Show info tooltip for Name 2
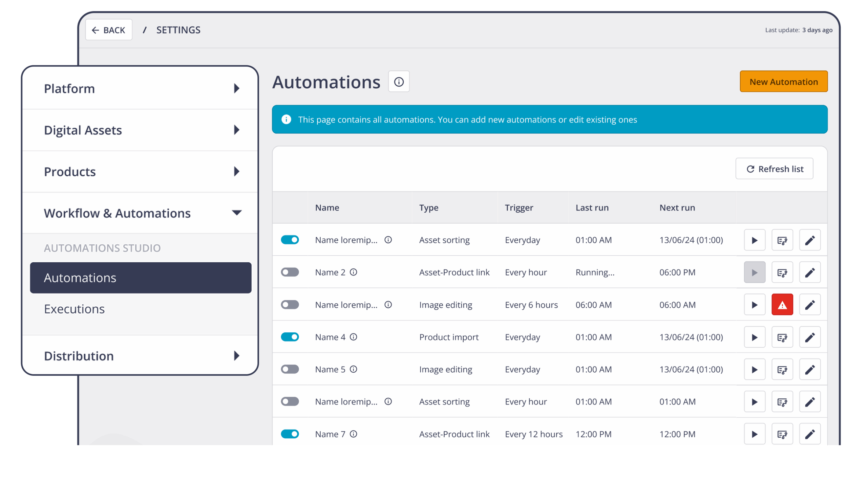867x504 pixels. (x=353, y=272)
